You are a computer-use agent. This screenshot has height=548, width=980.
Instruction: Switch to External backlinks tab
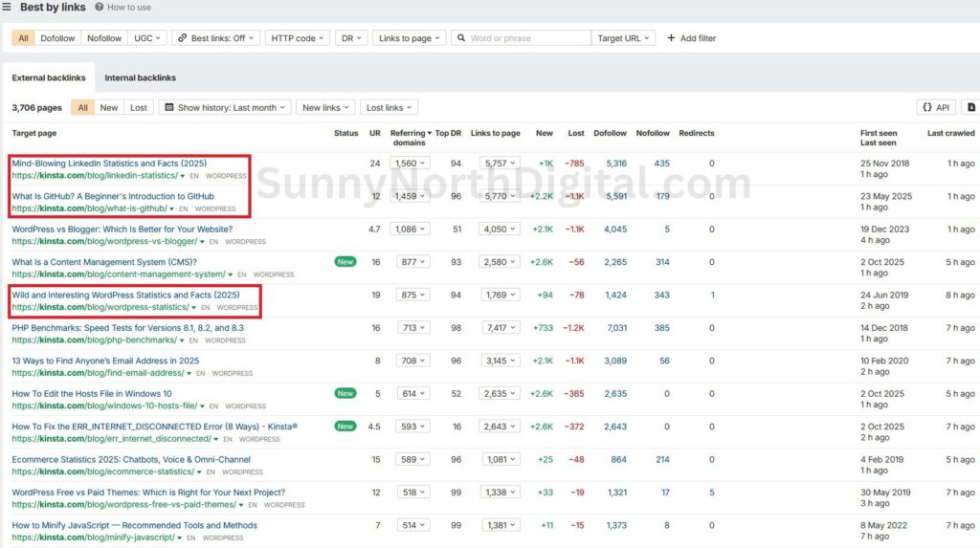(49, 77)
